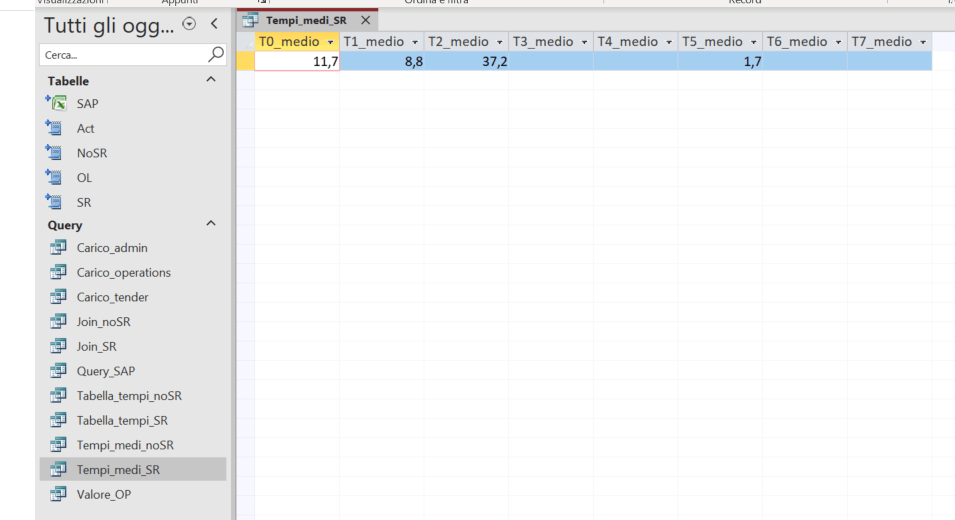Select the Query_SAP query name
955x520 pixels.
click(106, 371)
